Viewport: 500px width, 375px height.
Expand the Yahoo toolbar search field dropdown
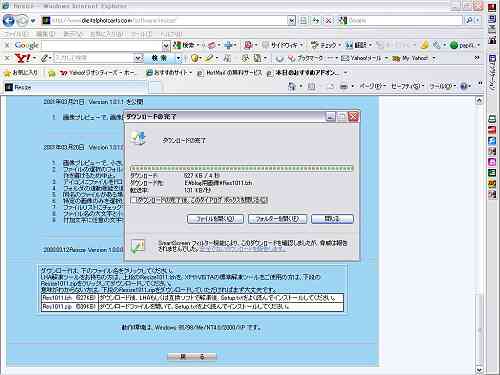(x=138, y=58)
